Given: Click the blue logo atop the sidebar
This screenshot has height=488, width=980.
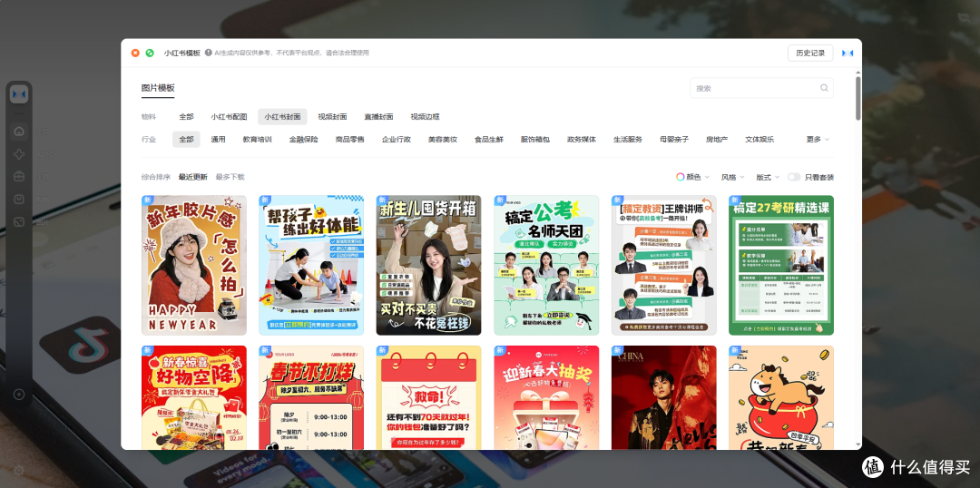Looking at the screenshot, I should (x=19, y=94).
